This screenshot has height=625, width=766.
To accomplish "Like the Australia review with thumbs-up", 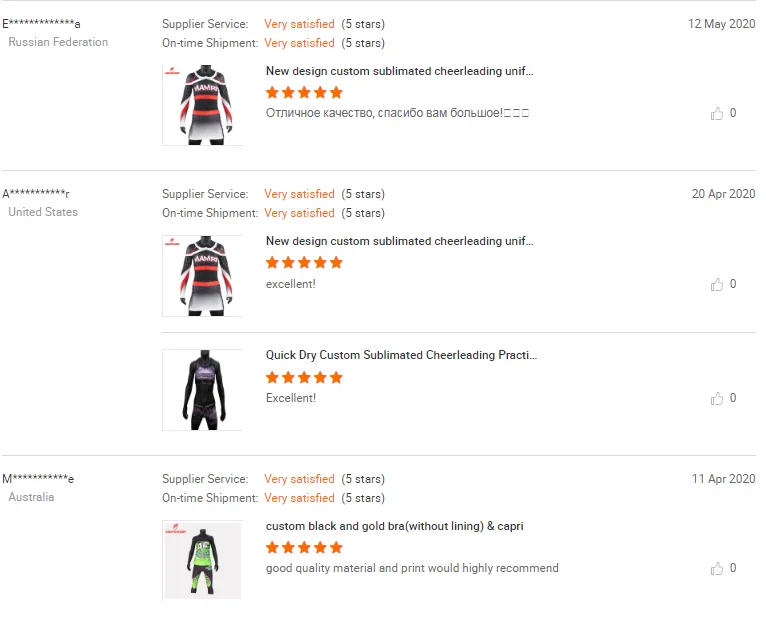I will pyautogui.click(x=717, y=569).
